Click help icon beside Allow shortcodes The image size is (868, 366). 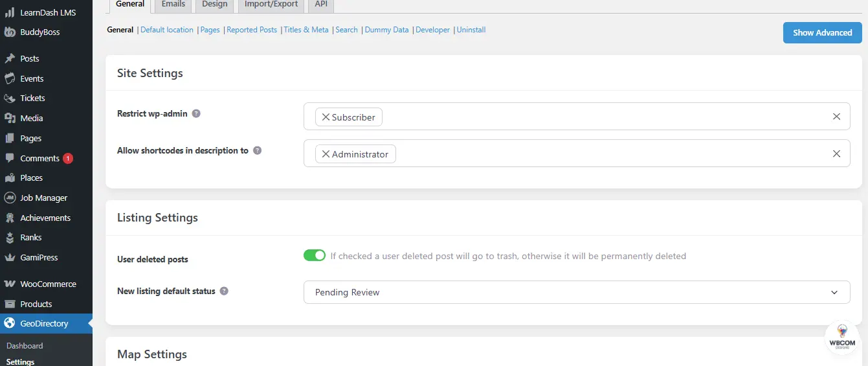[x=257, y=150]
